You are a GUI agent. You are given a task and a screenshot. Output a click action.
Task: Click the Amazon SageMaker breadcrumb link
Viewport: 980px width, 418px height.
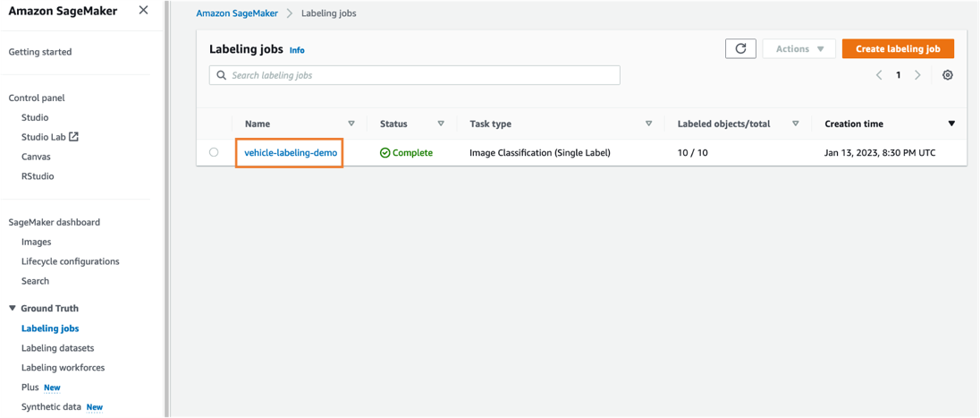click(x=237, y=13)
